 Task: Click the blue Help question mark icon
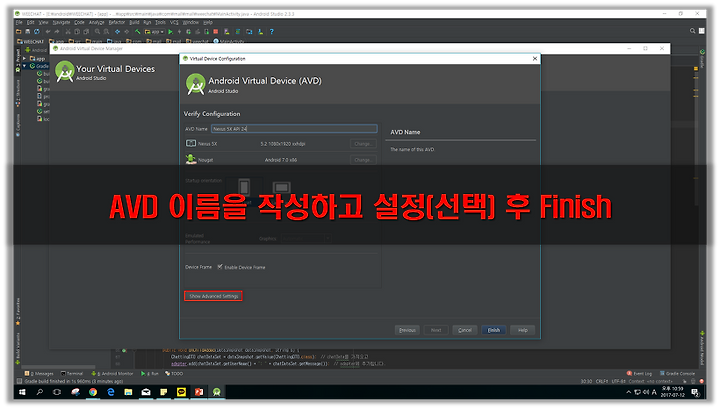click(272, 32)
